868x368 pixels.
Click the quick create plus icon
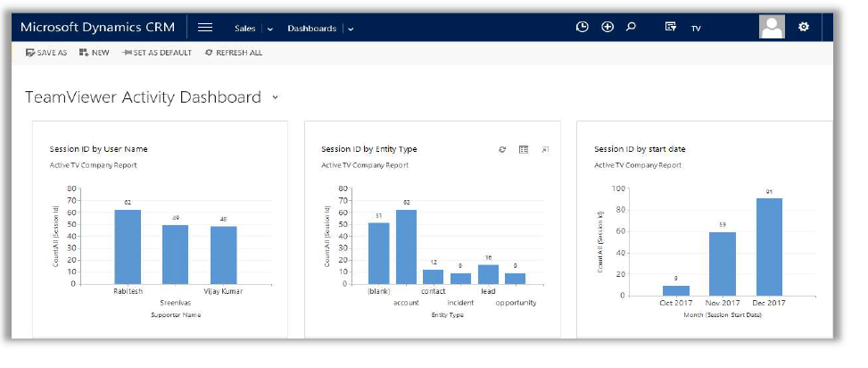click(608, 28)
